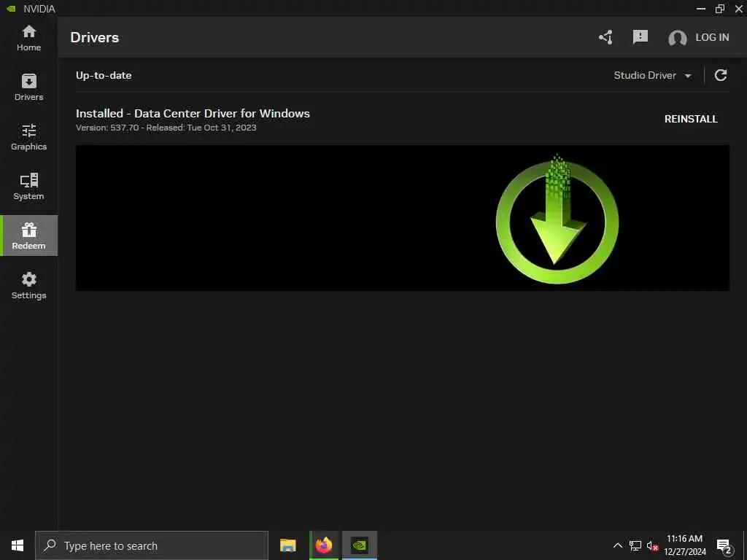This screenshot has width=747, height=560.
Task: Click the Version 537.70 release text
Action: (166, 128)
